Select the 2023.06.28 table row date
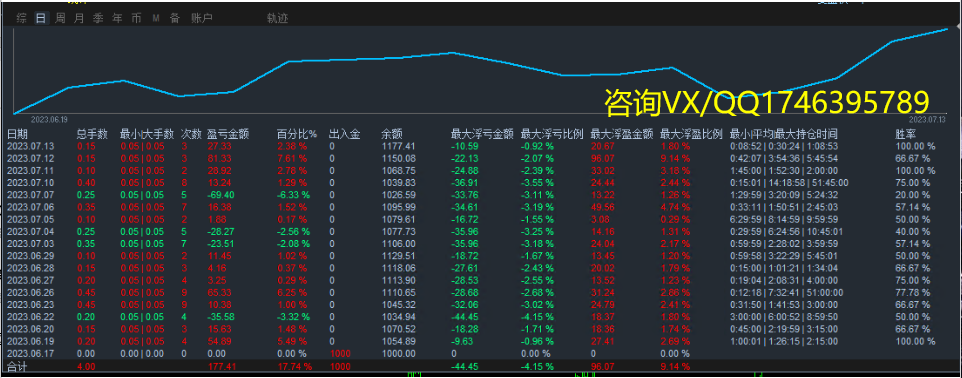The width and height of the screenshot is (962, 378). click(31, 268)
